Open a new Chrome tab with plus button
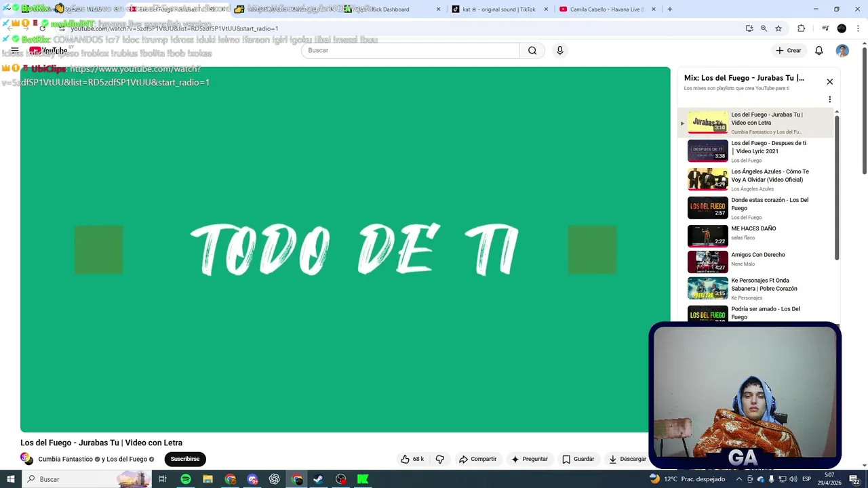The image size is (868, 488). [669, 9]
